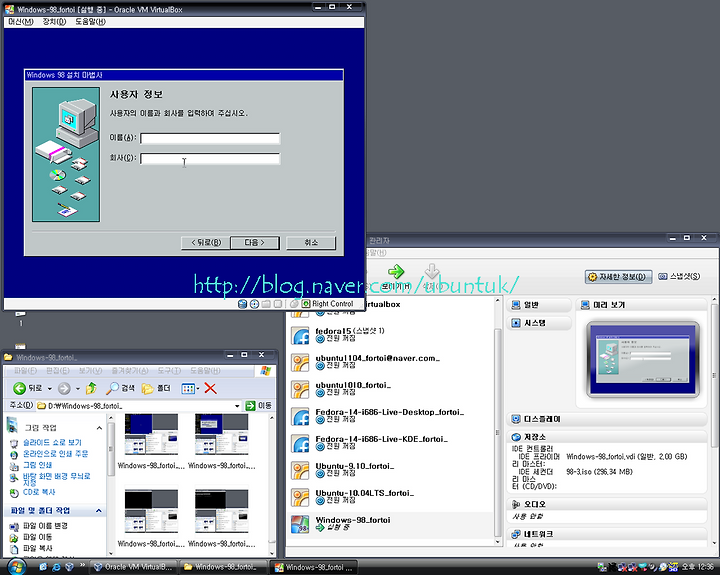
Task: Open the 머신 menu in VirtualBox VM window
Action: point(21,22)
